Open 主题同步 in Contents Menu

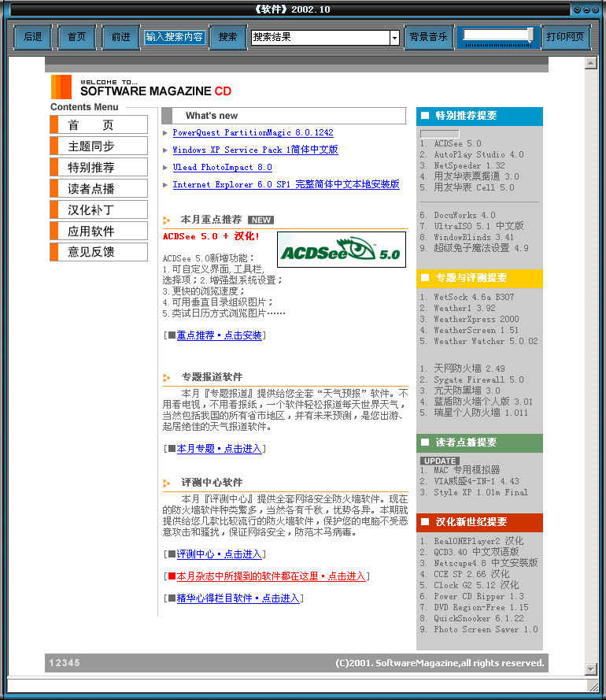[x=98, y=146]
